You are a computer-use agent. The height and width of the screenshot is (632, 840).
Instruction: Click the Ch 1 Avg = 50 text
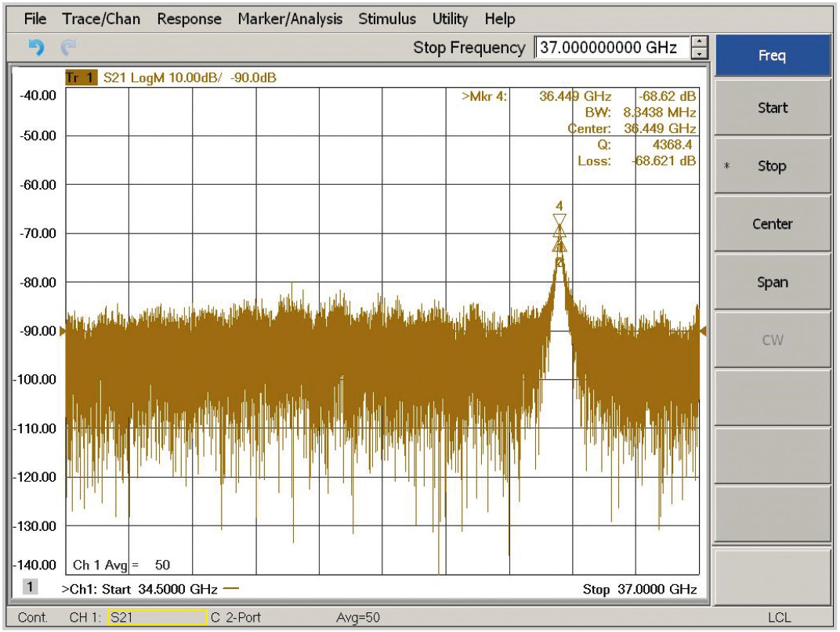coord(121,565)
